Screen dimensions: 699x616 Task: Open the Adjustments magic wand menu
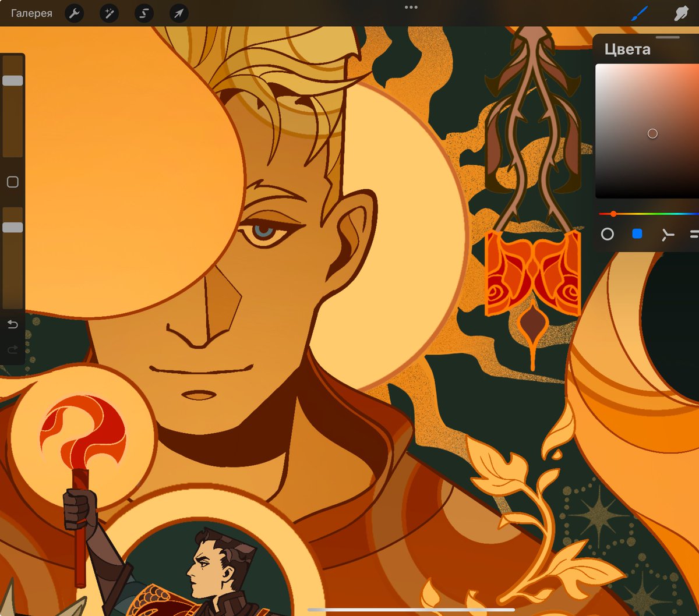[109, 13]
